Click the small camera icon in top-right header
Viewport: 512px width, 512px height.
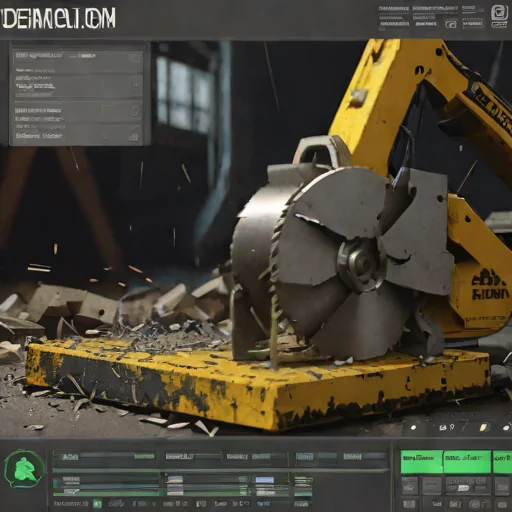click(451, 24)
